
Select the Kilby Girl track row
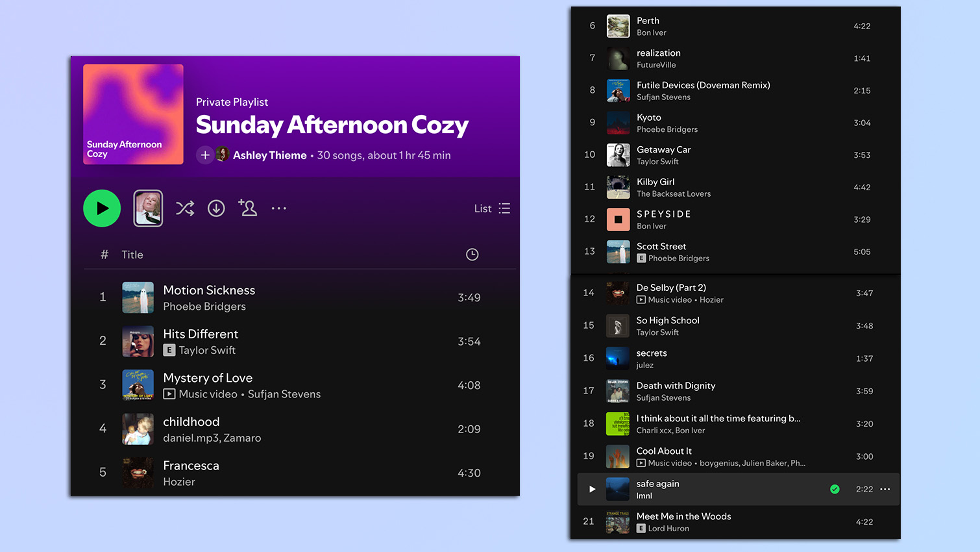[x=733, y=187]
